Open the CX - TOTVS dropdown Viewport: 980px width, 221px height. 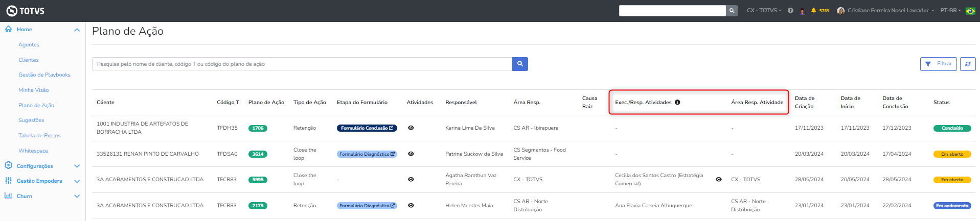pos(764,11)
